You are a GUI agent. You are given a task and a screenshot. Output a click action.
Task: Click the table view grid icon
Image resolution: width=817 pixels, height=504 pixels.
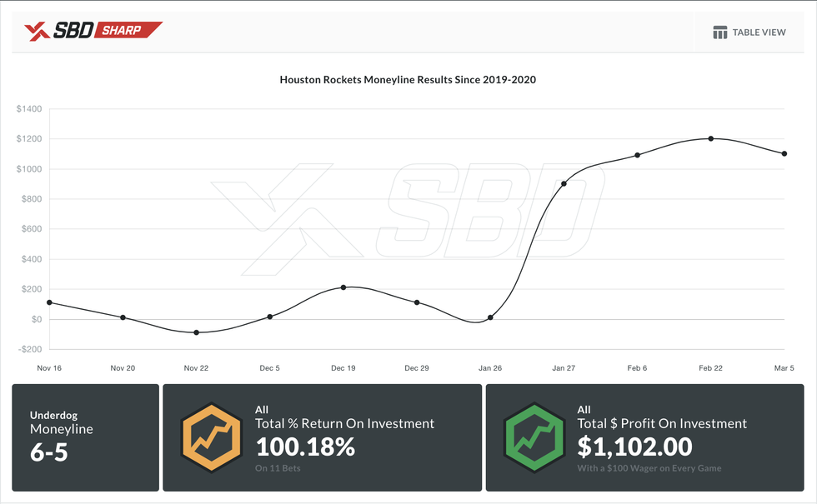coord(720,32)
